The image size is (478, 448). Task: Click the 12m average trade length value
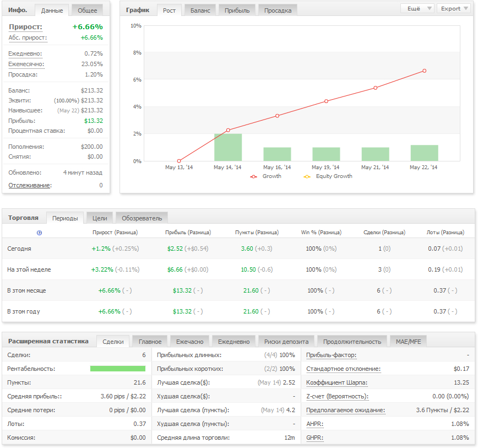click(290, 438)
